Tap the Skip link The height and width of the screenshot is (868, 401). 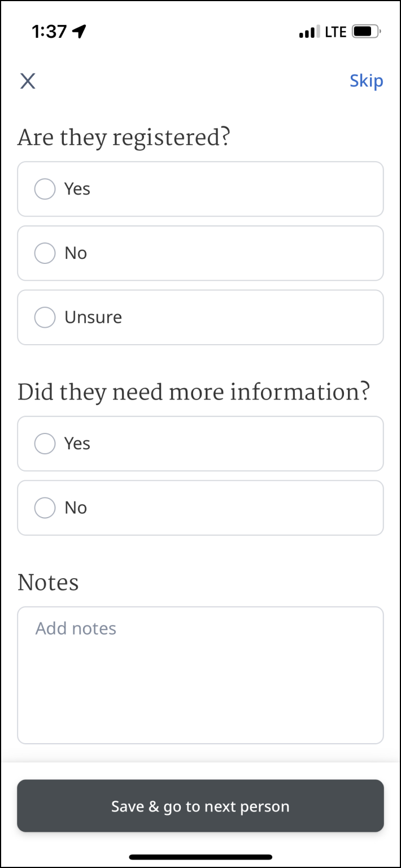click(x=366, y=81)
